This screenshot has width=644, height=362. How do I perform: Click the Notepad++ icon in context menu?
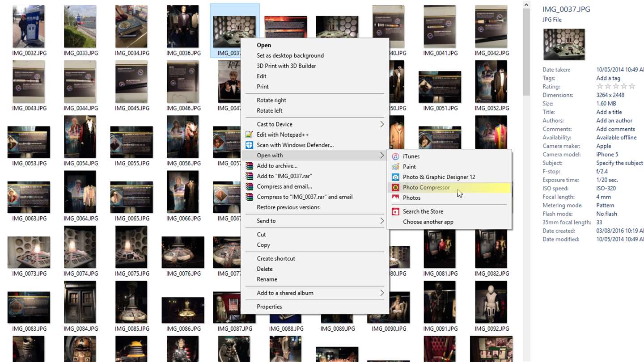(x=249, y=135)
